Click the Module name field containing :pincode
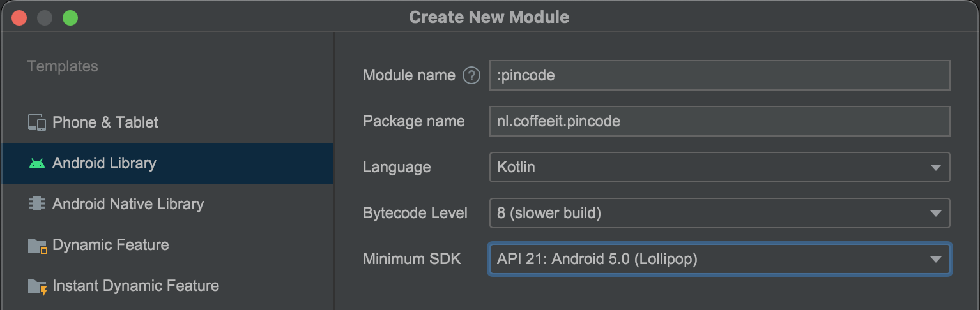 tap(719, 75)
